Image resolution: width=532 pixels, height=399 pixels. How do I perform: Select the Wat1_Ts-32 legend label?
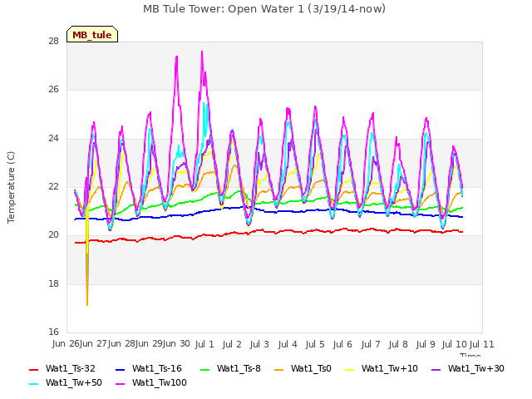(x=71, y=369)
